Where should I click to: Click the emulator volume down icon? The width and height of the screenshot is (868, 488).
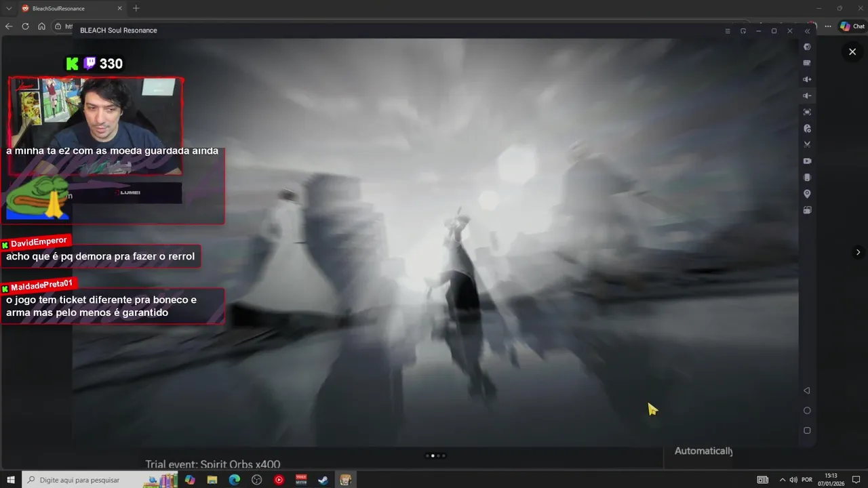(x=807, y=96)
